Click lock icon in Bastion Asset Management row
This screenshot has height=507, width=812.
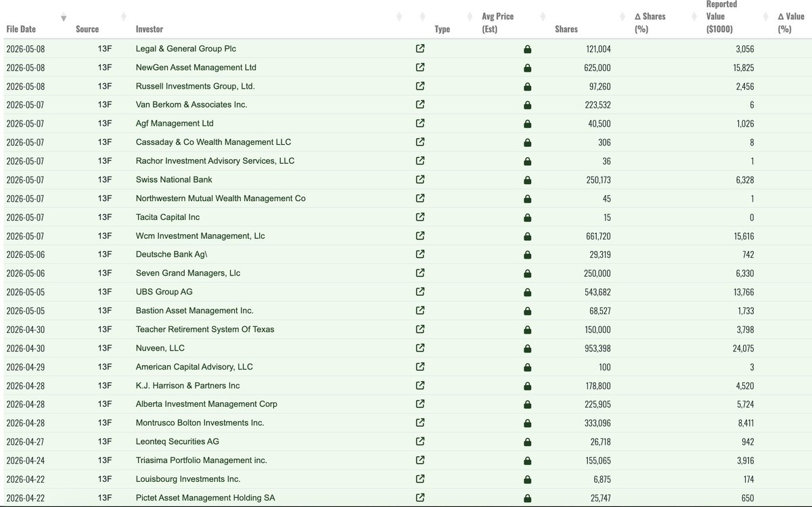coord(528,311)
